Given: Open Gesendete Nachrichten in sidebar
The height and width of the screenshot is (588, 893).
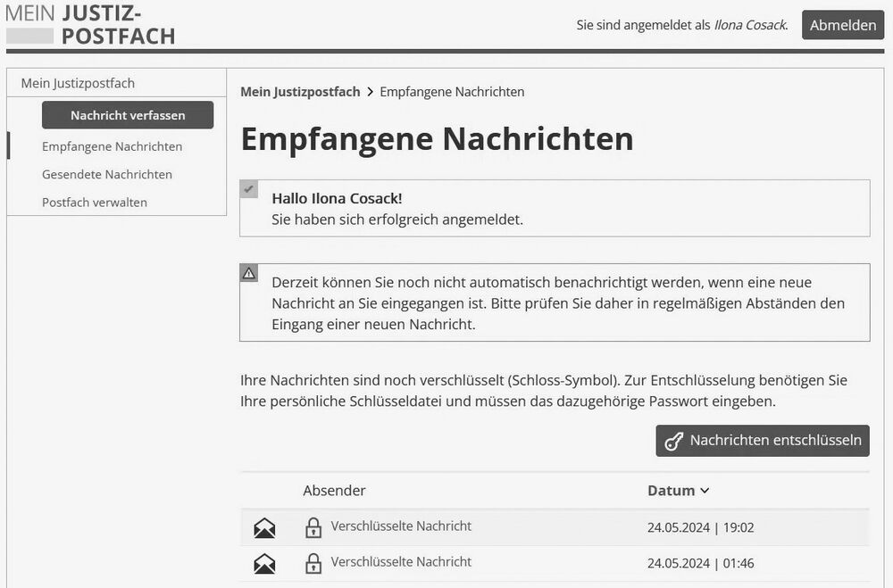Looking at the screenshot, I should (x=107, y=174).
